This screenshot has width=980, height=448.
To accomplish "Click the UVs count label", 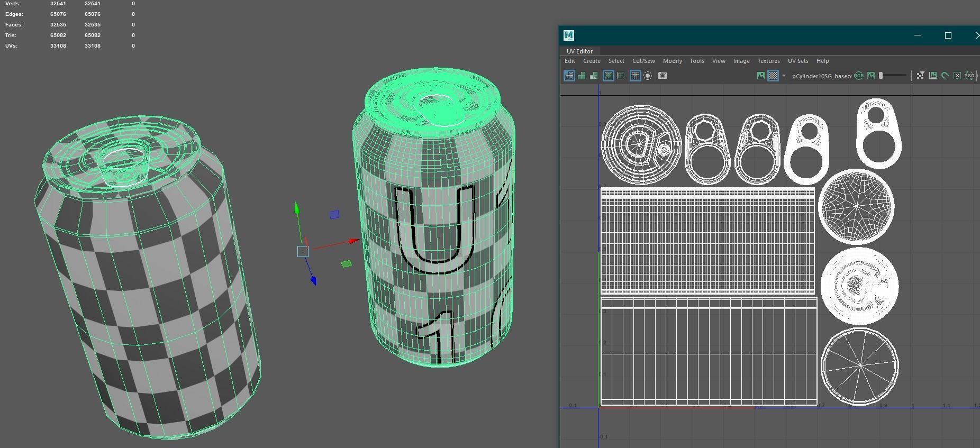I will 11,45.
